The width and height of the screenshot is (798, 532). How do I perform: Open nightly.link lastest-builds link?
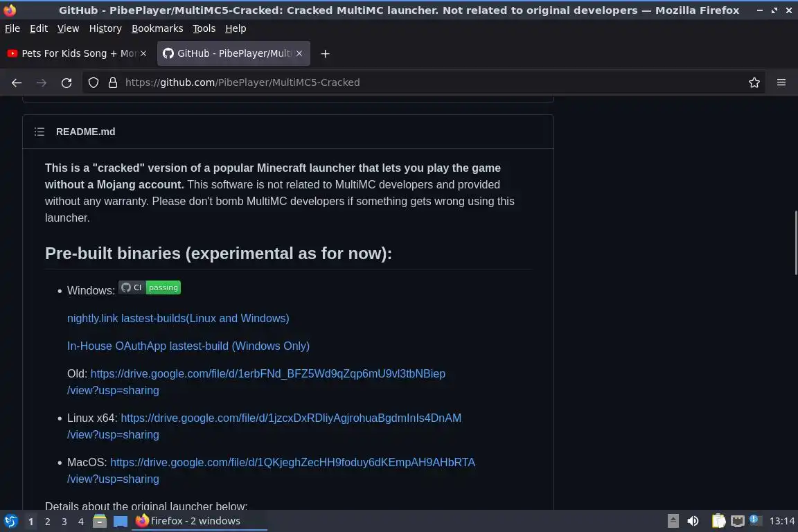(178, 318)
